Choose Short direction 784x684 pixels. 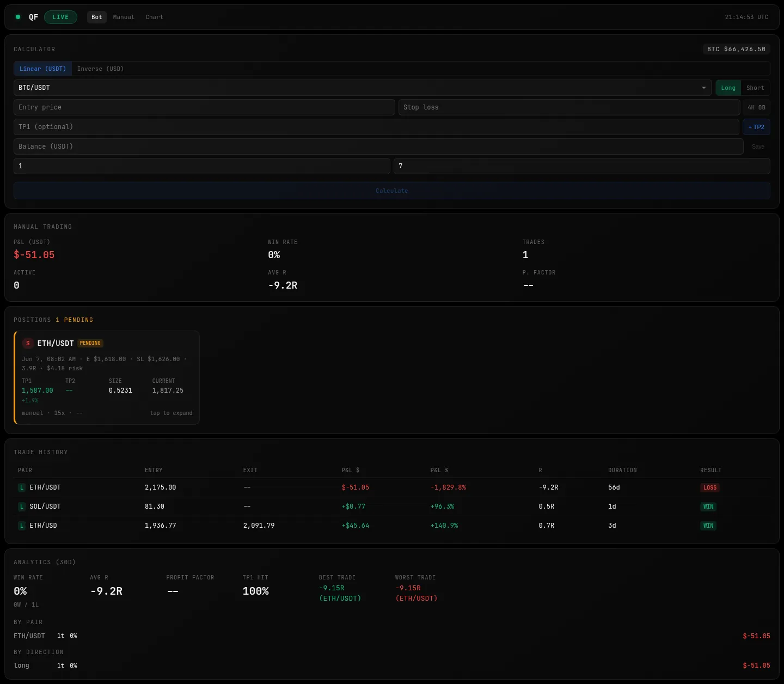[755, 88]
